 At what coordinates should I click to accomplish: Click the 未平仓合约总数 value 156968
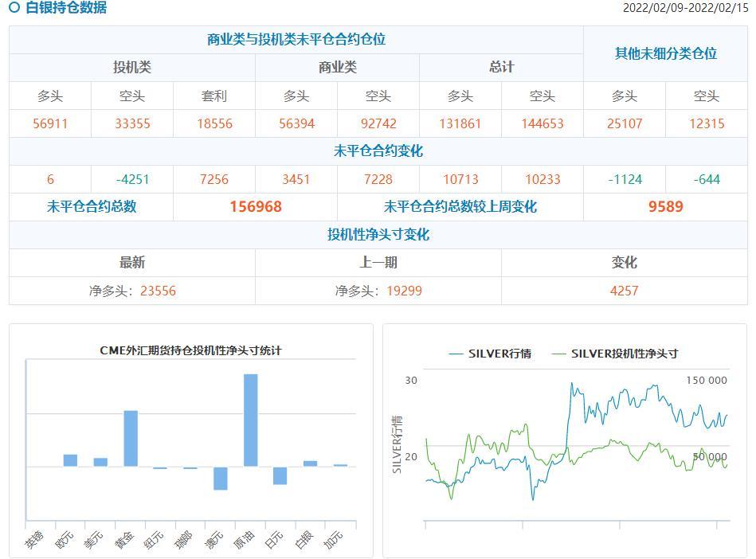pyautogui.click(x=256, y=207)
